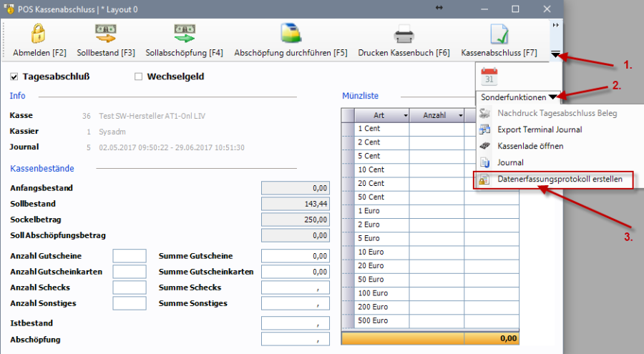
Task: Run Abschöpfung durchführen toolbar icon
Action: tap(291, 34)
